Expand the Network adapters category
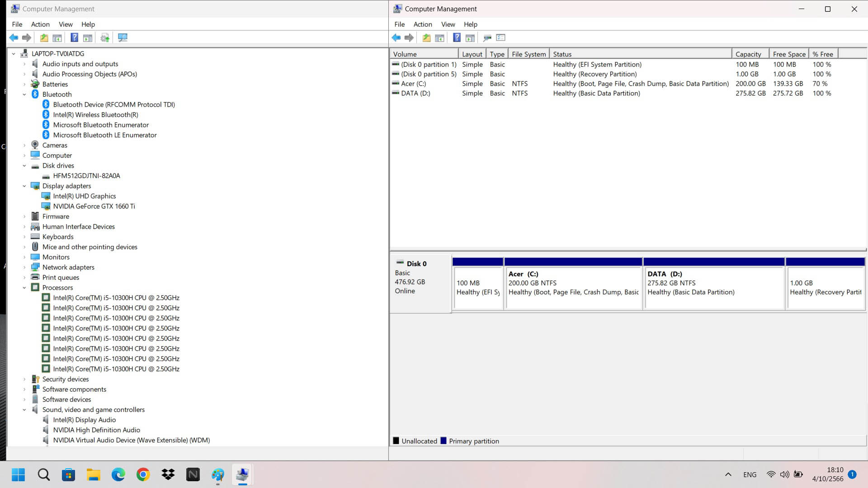Screen dimensions: 868x488 pyautogui.click(x=24, y=267)
